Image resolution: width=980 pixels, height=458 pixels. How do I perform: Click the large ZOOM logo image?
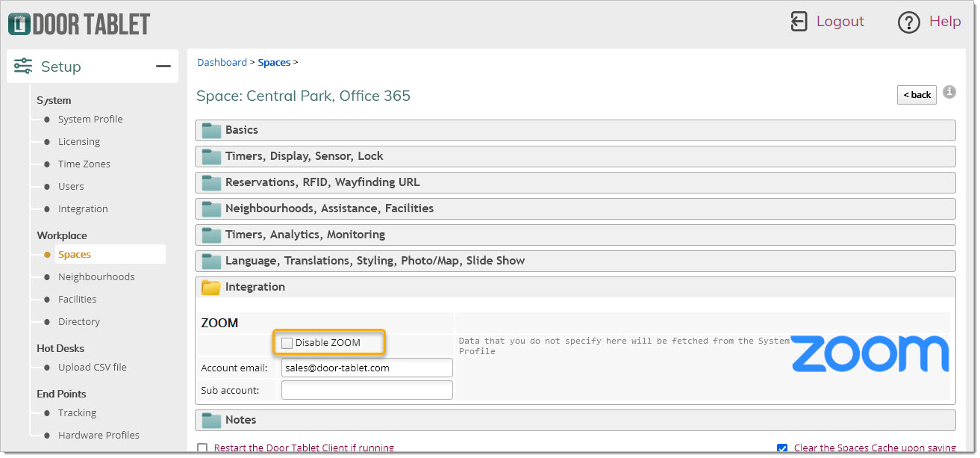(x=870, y=353)
